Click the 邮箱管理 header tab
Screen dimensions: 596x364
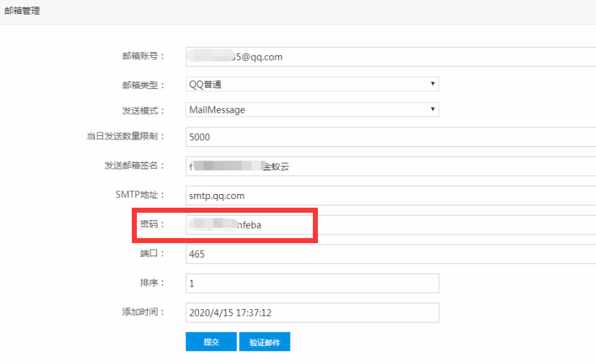pyautogui.click(x=22, y=11)
